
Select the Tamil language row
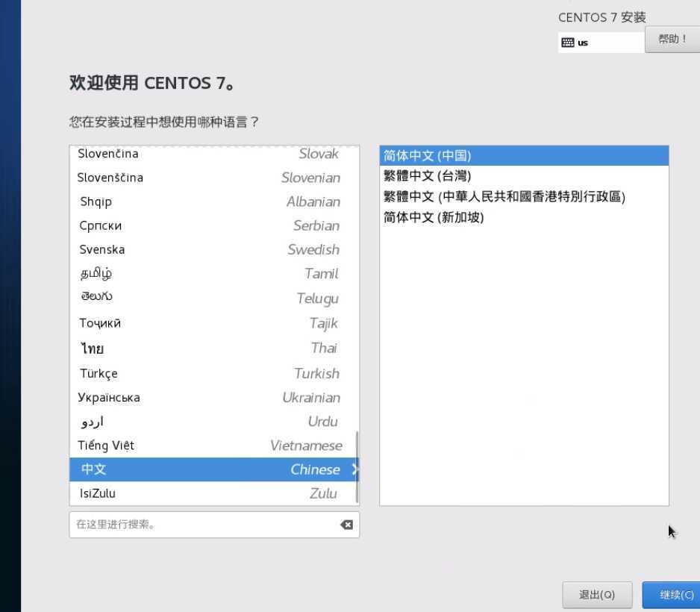(214, 274)
